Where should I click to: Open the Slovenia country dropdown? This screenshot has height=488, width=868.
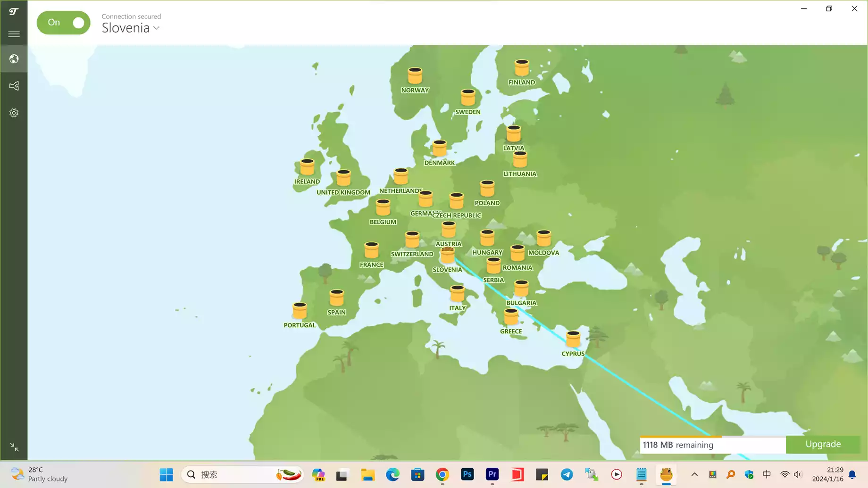point(131,28)
